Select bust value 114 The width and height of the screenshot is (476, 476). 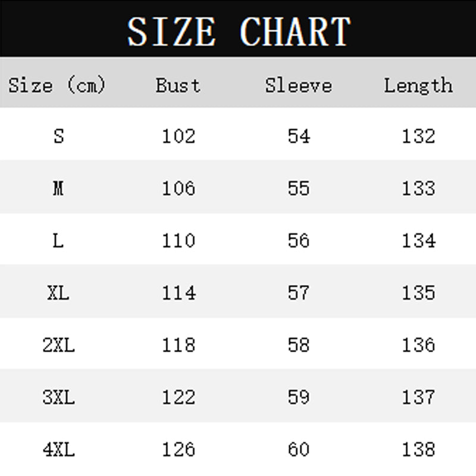pyautogui.click(x=178, y=293)
